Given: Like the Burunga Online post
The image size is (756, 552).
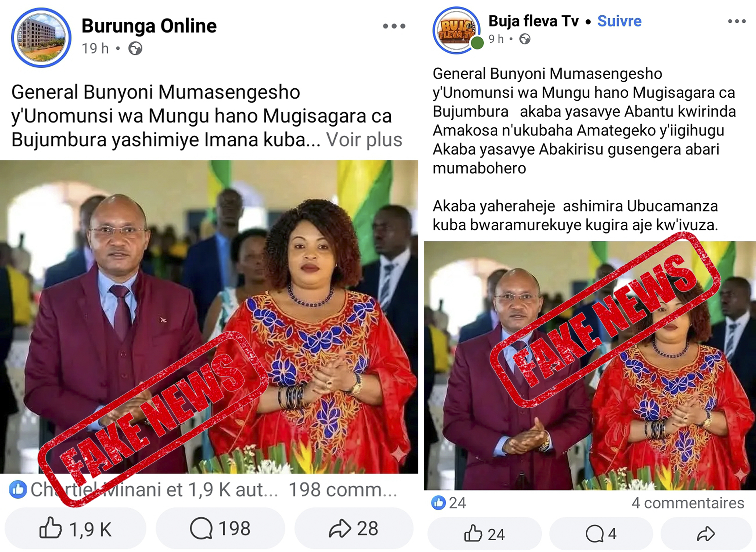Looking at the screenshot, I should tap(75, 529).
